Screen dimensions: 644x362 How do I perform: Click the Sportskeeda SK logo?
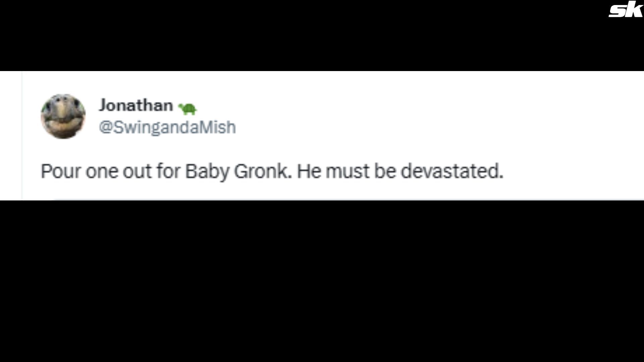point(625,10)
